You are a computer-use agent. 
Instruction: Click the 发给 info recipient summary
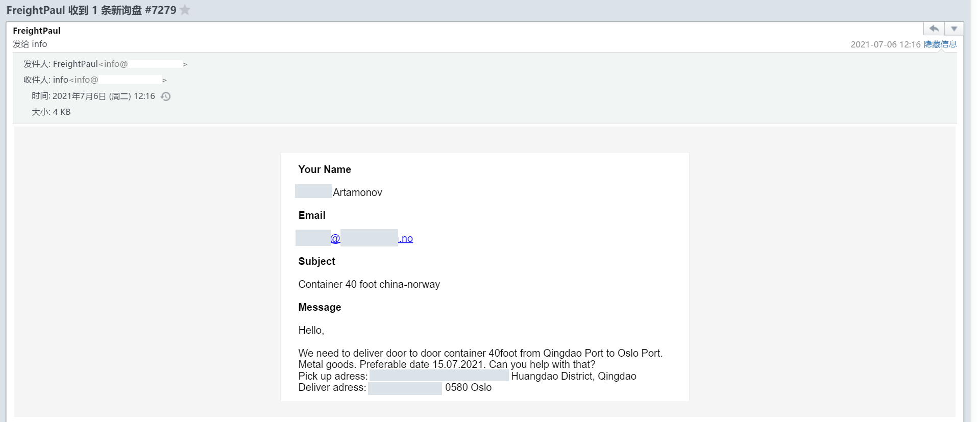[x=30, y=44]
